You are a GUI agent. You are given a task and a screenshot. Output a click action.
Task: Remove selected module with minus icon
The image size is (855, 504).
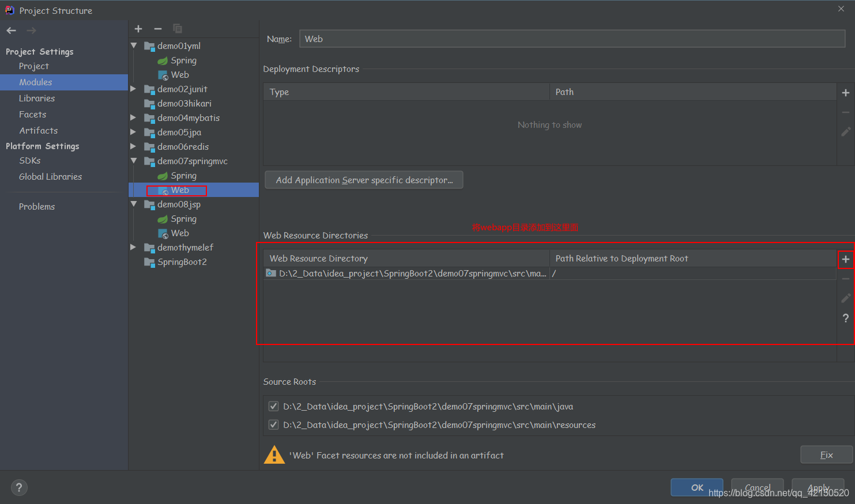pyautogui.click(x=158, y=29)
